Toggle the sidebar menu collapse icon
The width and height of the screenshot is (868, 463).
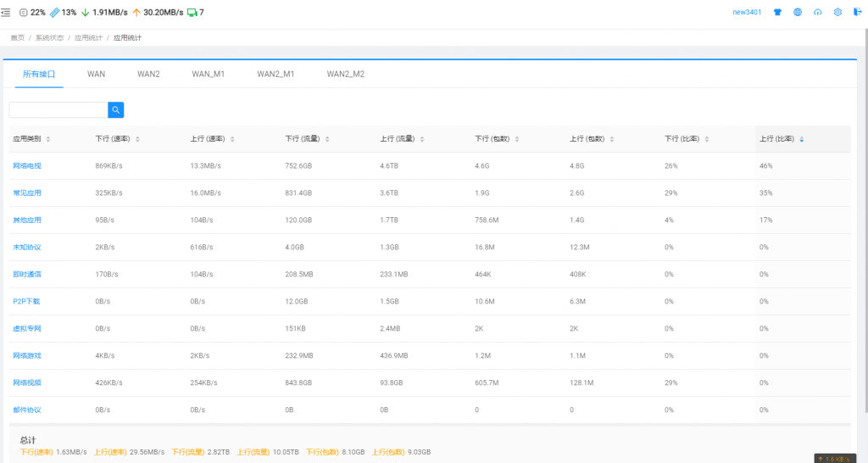point(6,12)
